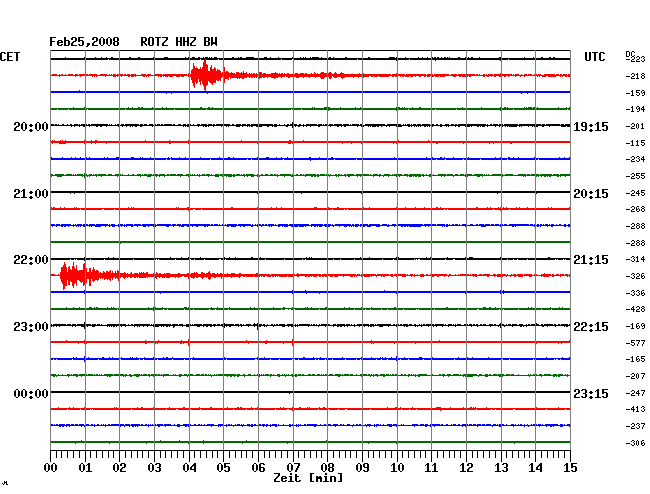The width and height of the screenshot is (650, 494).
Task: Click minute axis label 09
Action: (362, 468)
